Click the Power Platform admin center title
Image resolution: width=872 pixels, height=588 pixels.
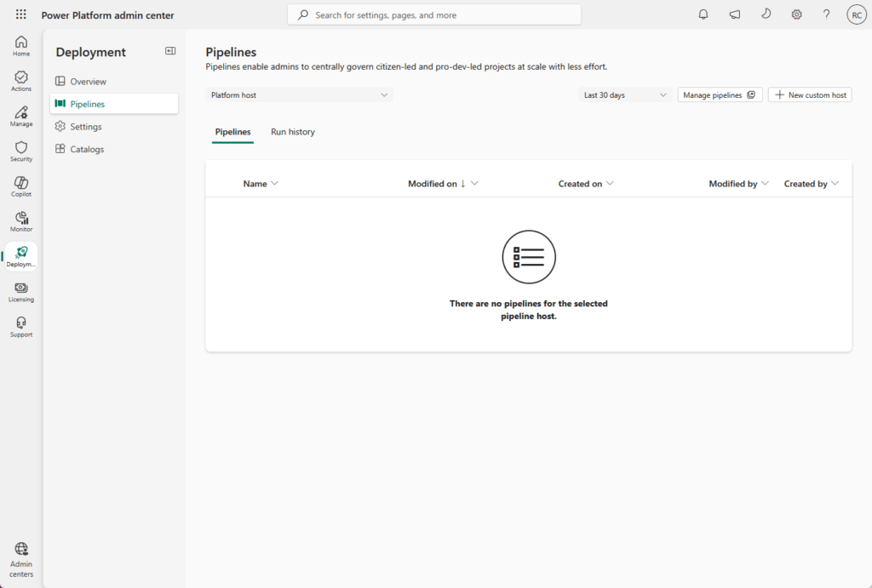(107, 15)
